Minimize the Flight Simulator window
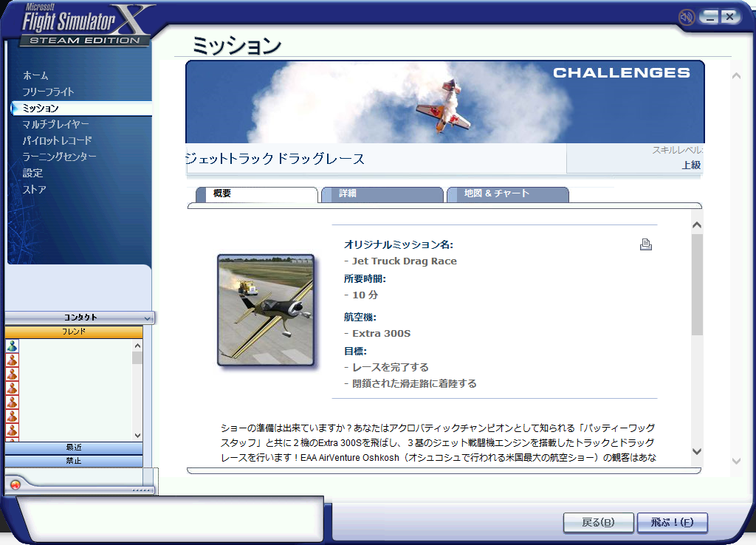This screenshot has width=756, height=545. tap(709, 17)
